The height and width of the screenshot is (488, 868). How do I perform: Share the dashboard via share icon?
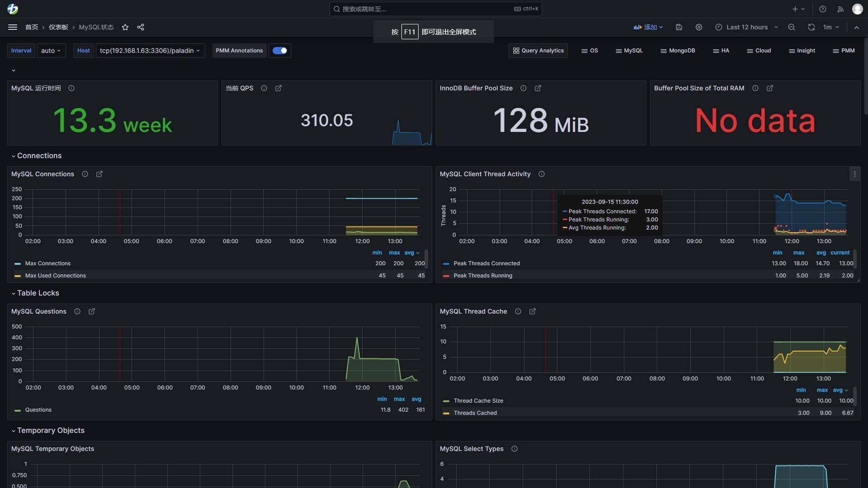141,27
